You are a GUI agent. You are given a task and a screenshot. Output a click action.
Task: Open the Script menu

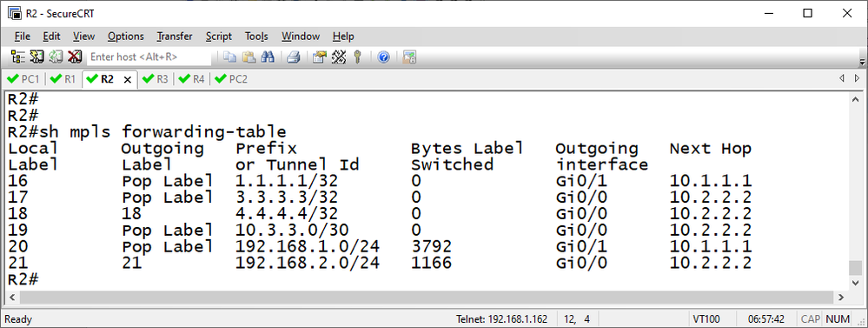219,36
